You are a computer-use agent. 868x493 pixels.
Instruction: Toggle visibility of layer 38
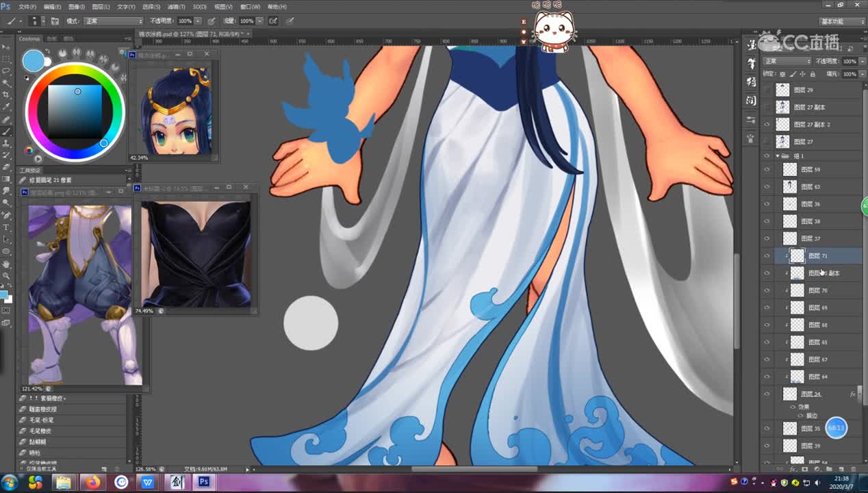coord(767,221)
